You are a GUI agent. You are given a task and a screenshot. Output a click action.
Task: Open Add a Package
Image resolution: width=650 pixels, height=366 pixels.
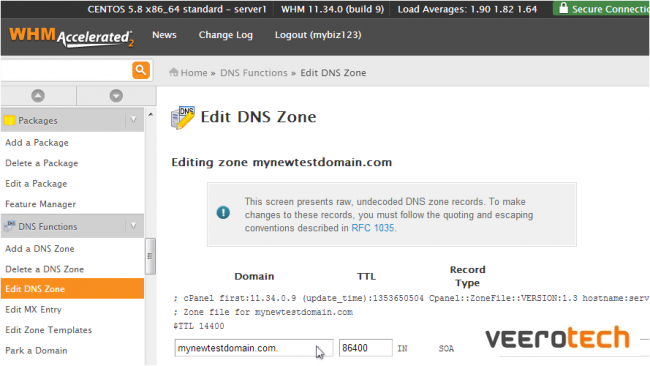(x=36, y=143)
